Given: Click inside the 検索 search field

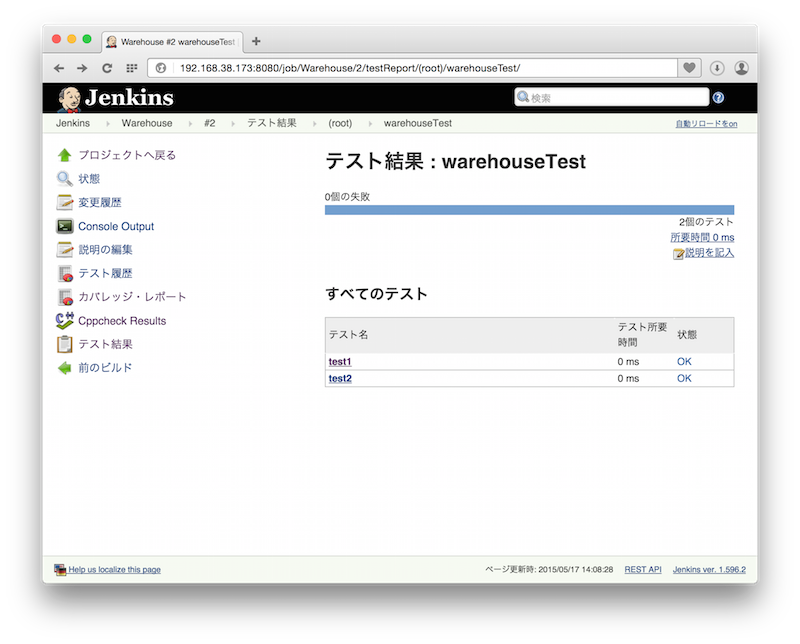Looking at the screenshot, I should pyautogui.click(x=610, y=97).
